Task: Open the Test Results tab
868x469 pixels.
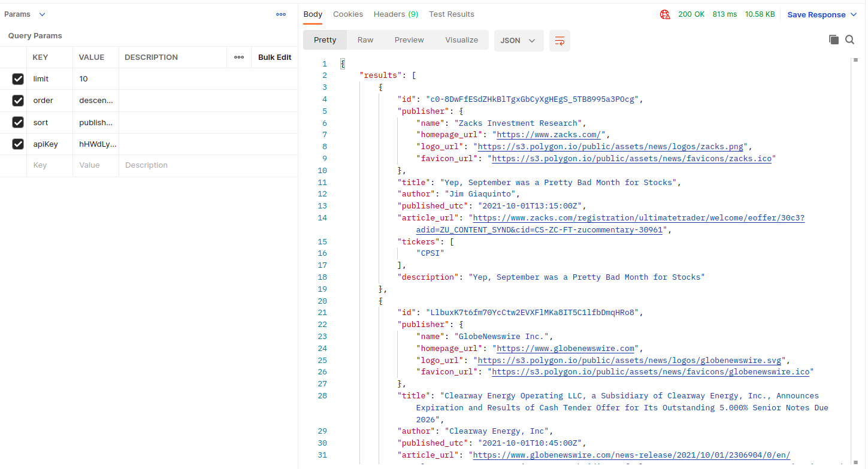Action: [452, 14]
